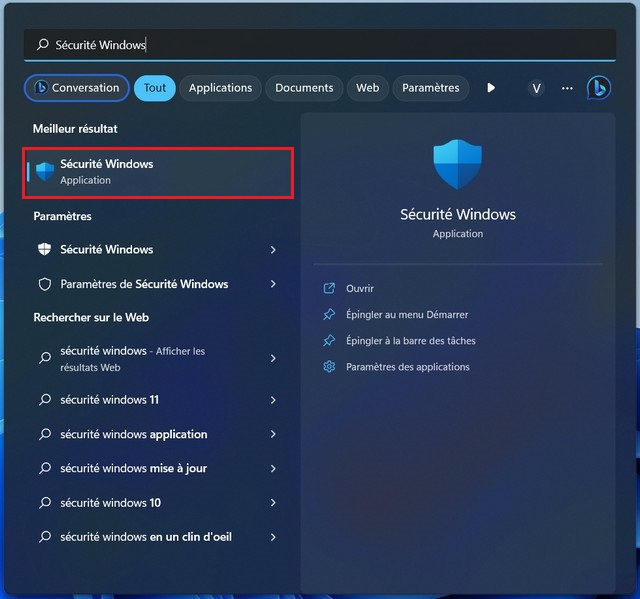Open the Conversation Bing chat tab

tap(77, 88)
